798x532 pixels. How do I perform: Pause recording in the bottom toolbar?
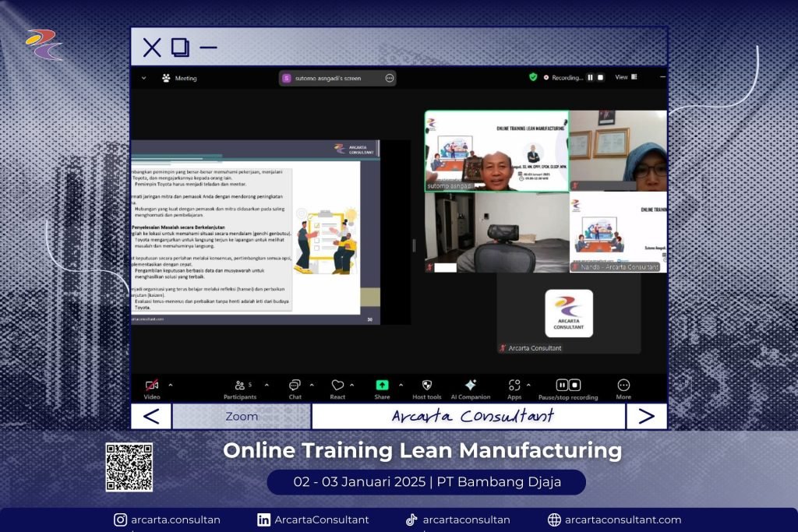click(562, 385)
